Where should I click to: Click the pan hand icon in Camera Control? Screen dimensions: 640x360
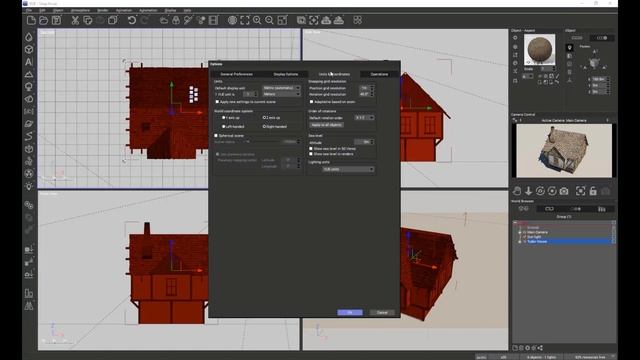pos(517,191)
